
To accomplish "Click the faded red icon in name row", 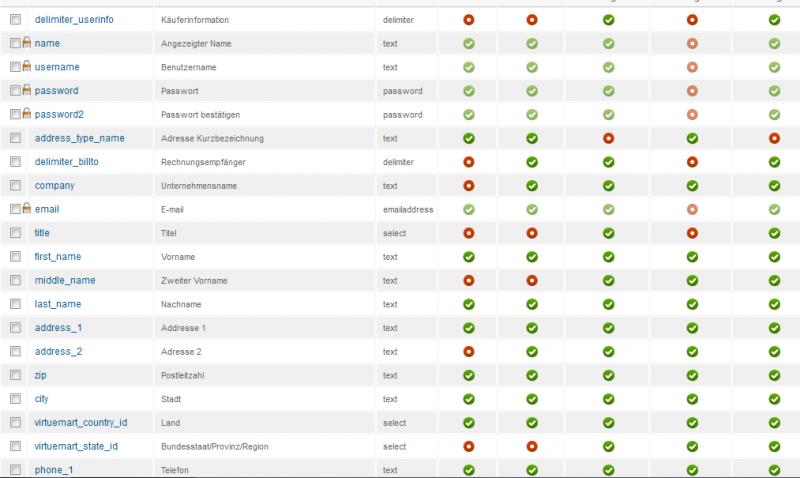I will (x=691, y=43).
